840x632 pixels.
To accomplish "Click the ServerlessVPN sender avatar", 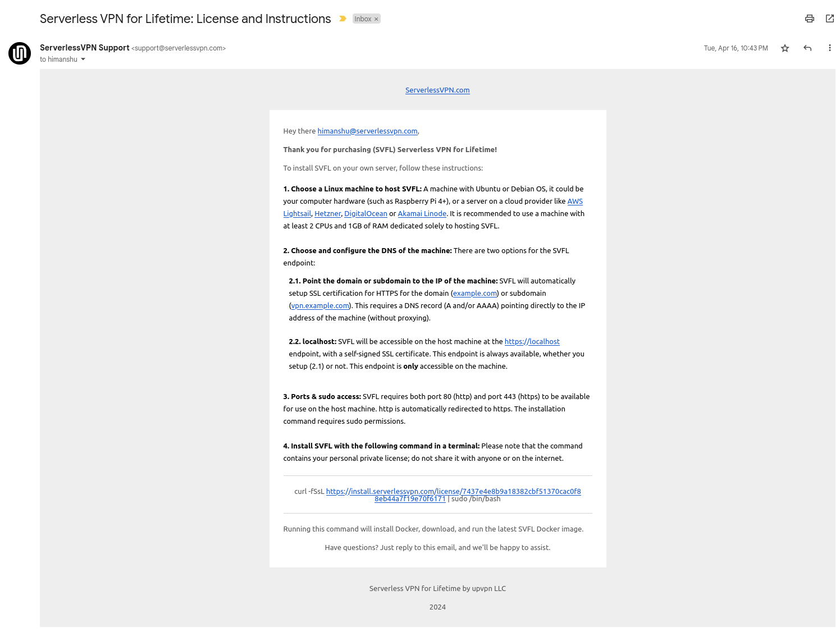I will (x=19, y=53).
